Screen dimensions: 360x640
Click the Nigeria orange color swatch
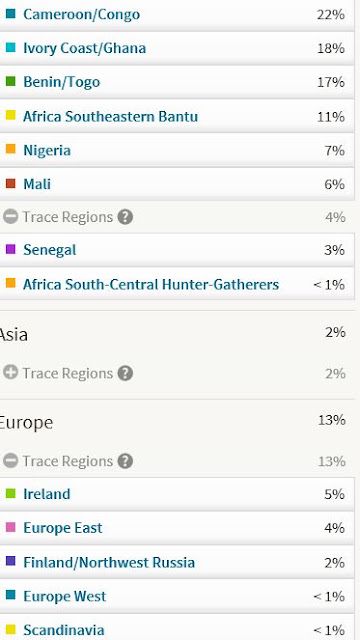click(x=11, y=149)
